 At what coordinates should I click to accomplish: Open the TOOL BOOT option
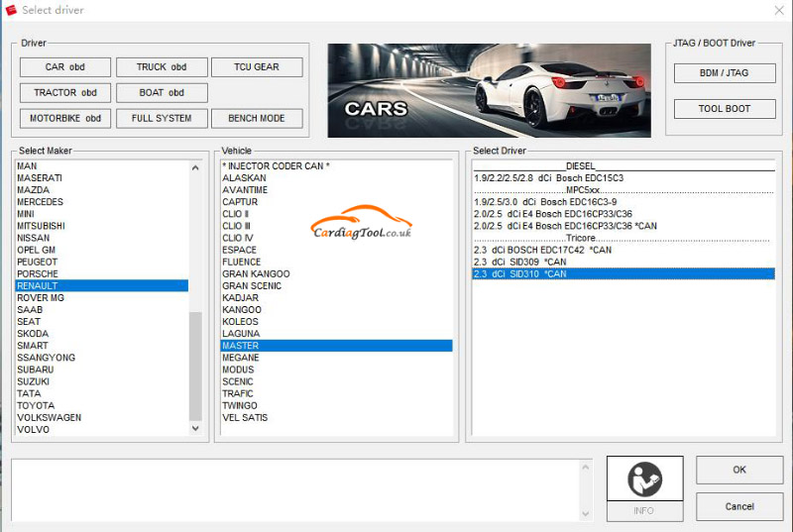click(x=724, y=109)
